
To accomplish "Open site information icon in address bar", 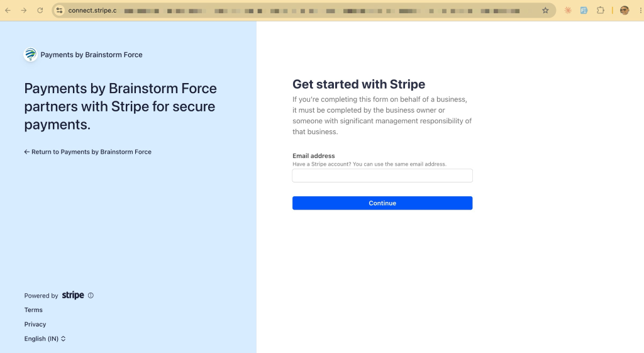I will 60,10.
